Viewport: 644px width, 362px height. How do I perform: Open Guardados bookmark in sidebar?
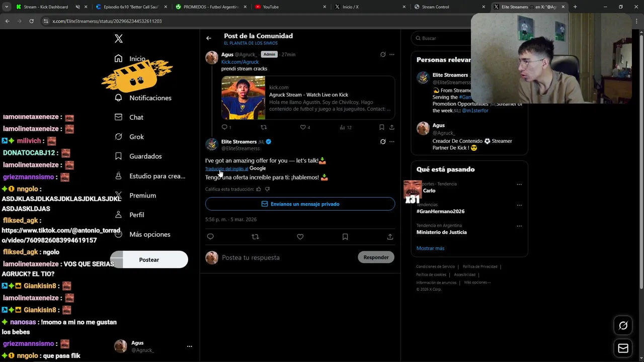(118, 156)
